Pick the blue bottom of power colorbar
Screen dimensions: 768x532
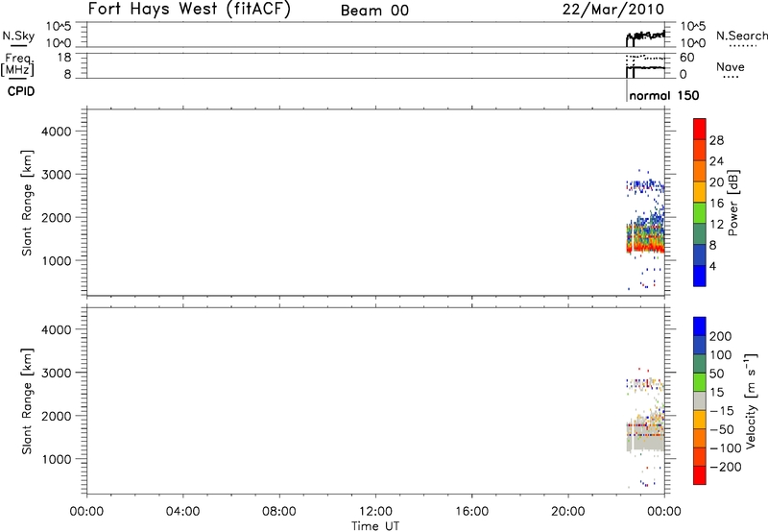click(x=700, y=276)
